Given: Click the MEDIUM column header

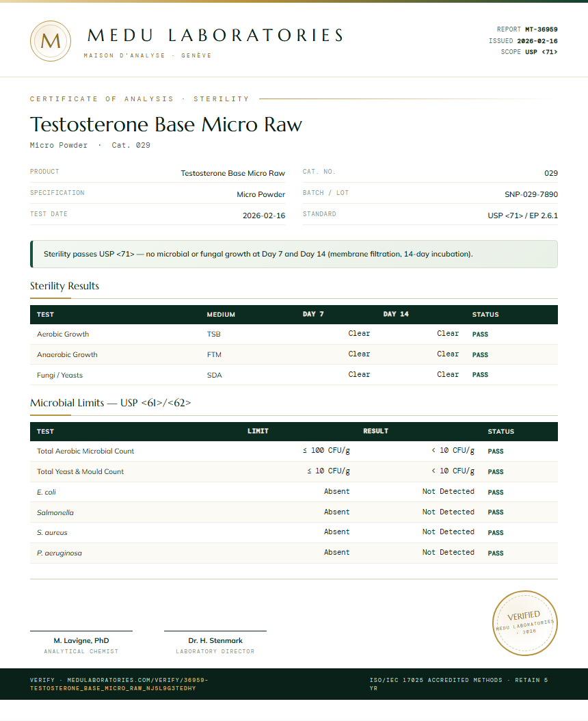Looking at the screenshot, I should click(221, 315).
